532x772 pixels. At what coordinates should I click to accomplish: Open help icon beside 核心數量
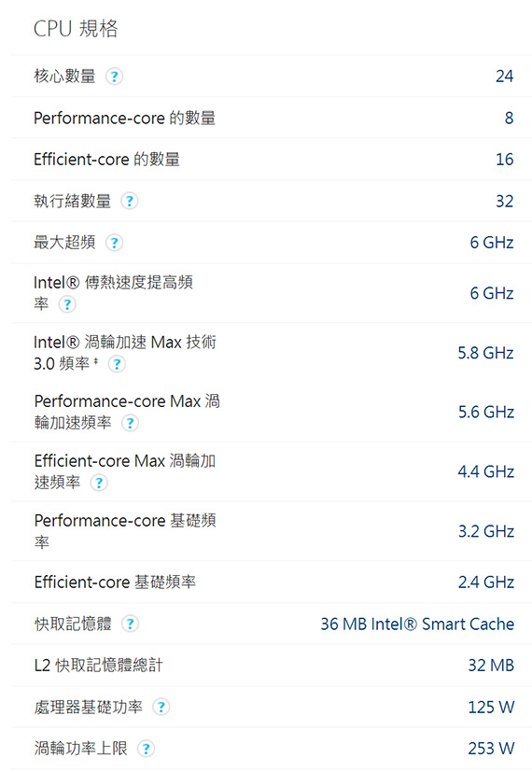pyautogui.click(x=114, y=77)
